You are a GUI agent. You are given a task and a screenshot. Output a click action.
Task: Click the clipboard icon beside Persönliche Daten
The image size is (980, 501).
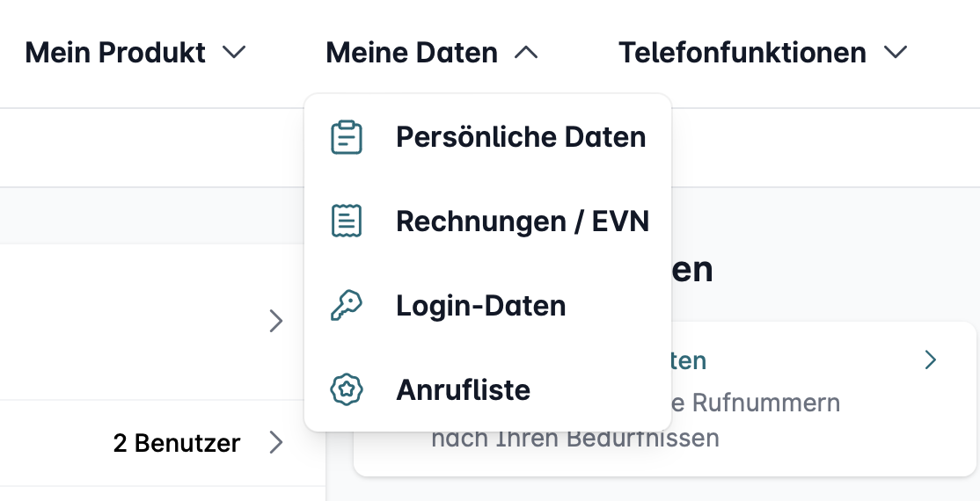point(347,138)
